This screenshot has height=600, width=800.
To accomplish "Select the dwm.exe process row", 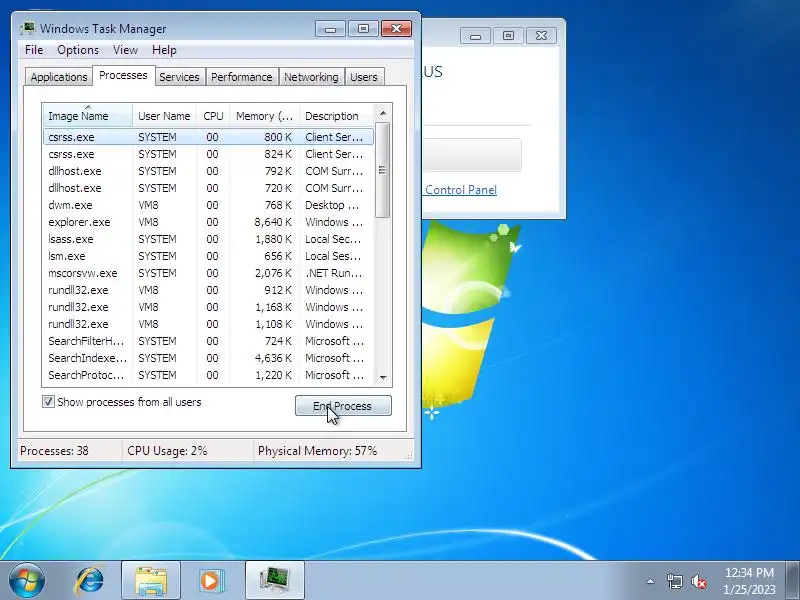I will pyautogui.click(x=208, y=205).
